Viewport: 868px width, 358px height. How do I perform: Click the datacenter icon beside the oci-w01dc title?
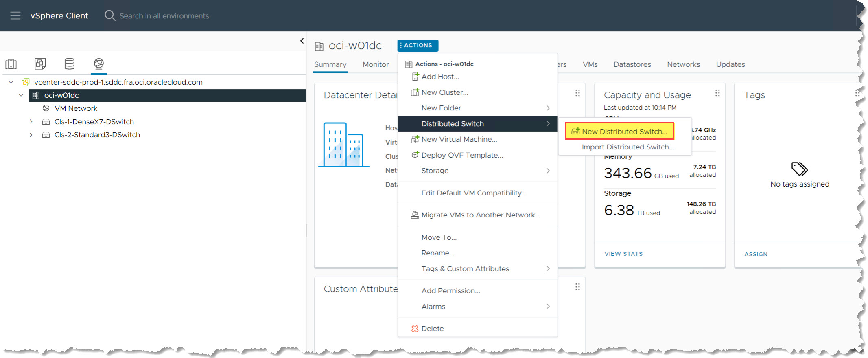(x=319, y=46)
